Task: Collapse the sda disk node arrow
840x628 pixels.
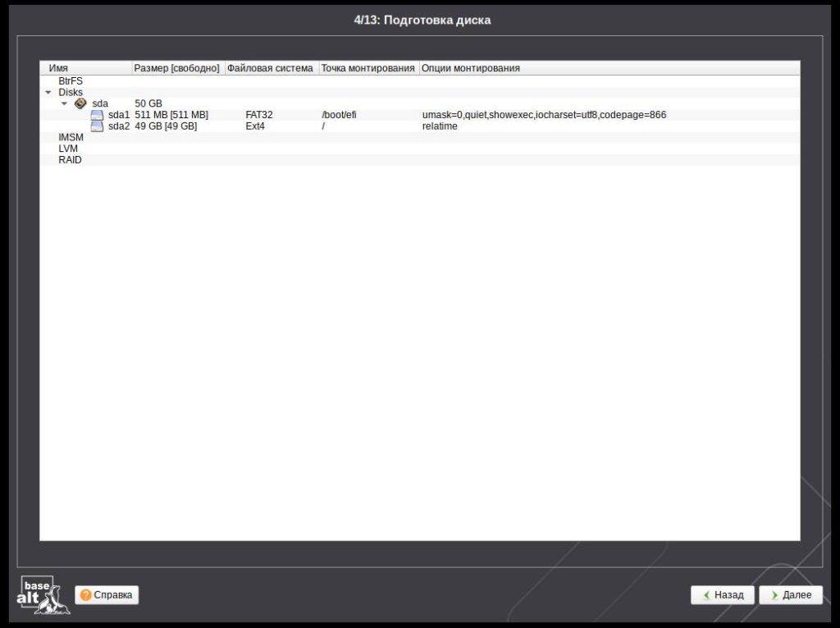Action: tap(65, 103)
